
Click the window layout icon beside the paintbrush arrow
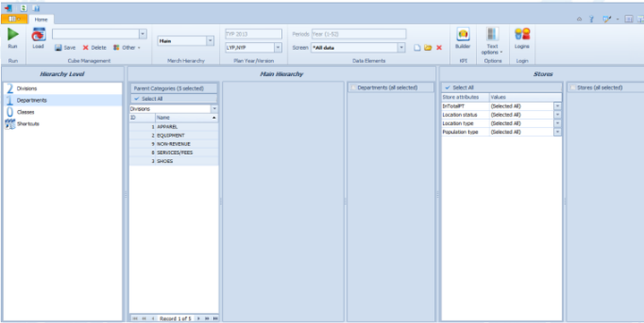[629, 19]
